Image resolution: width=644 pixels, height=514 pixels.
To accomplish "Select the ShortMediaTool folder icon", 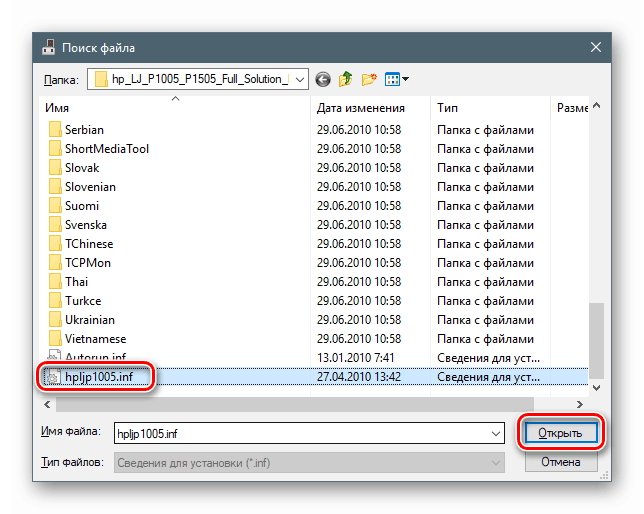I will (x=55, y=148).
